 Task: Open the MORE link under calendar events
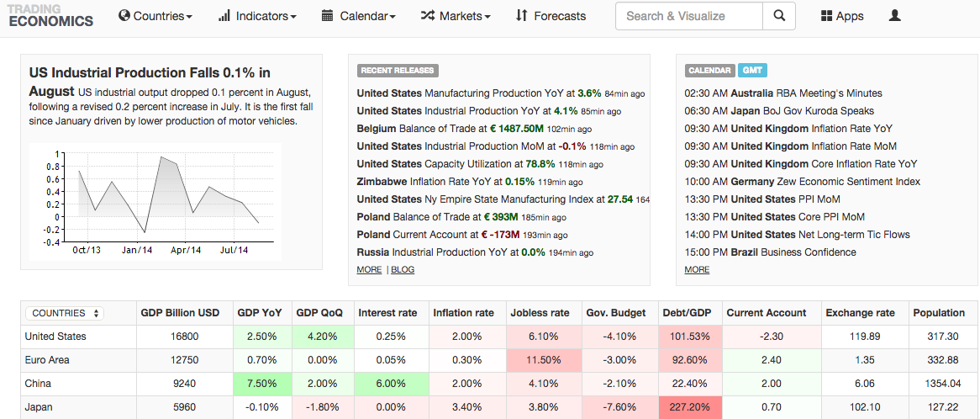[697, 269]
